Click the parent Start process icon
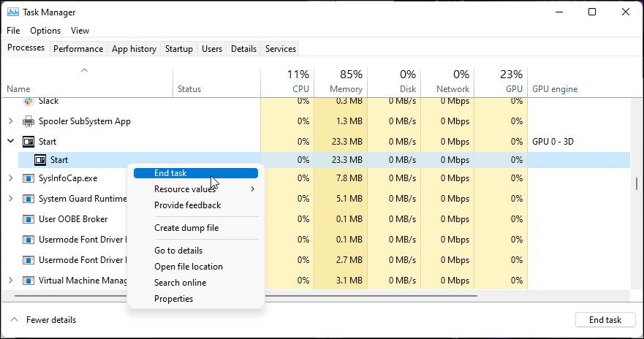Screen dimensions: 644x339 click(x=29, y=142)
